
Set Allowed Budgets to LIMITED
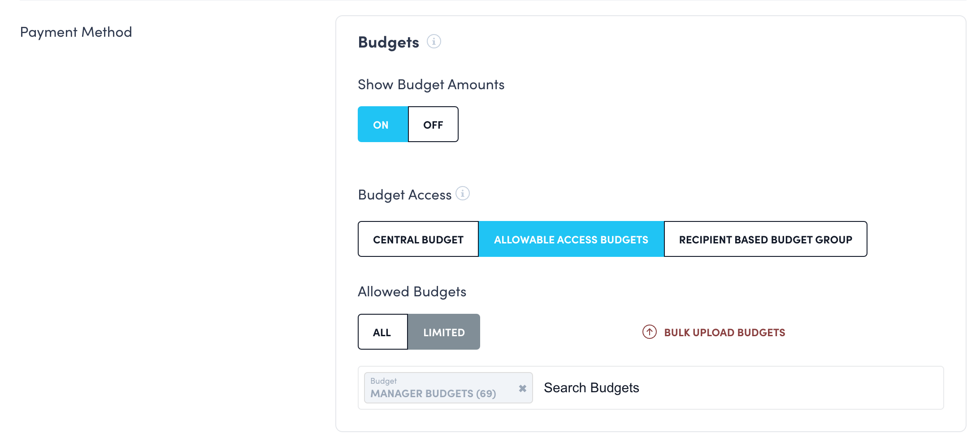point(444,332)
